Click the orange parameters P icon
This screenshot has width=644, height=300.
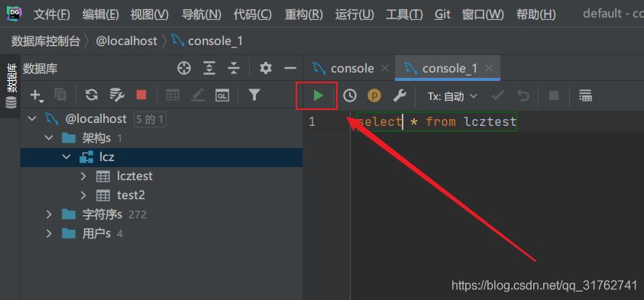[x=374, y=96]
